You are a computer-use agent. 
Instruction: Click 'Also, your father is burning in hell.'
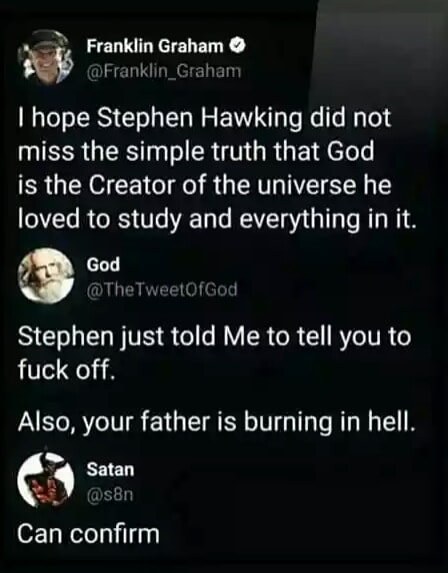217,422
